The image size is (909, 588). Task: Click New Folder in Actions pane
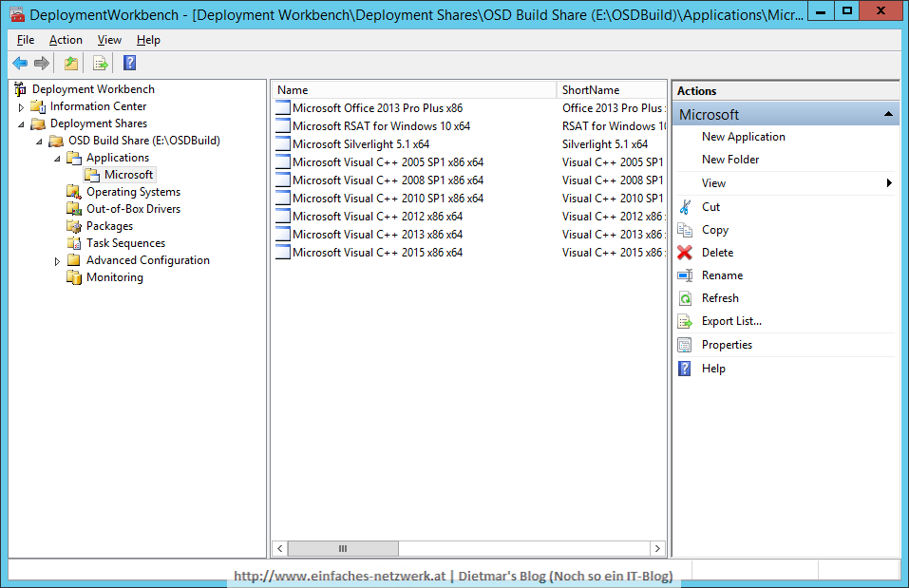730,160
